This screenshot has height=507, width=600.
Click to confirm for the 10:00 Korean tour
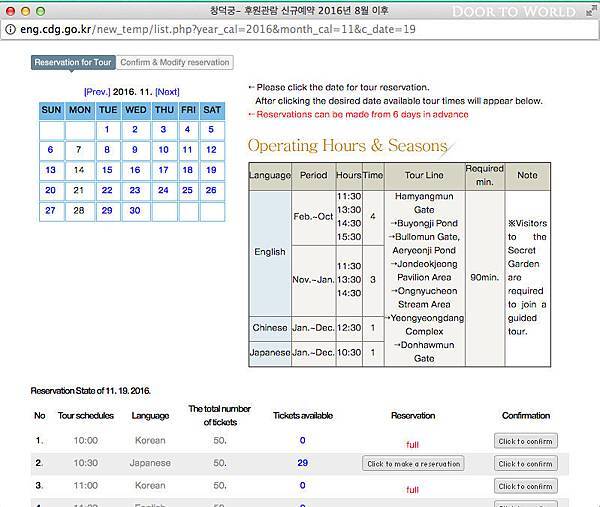click(x=525, y=441)
